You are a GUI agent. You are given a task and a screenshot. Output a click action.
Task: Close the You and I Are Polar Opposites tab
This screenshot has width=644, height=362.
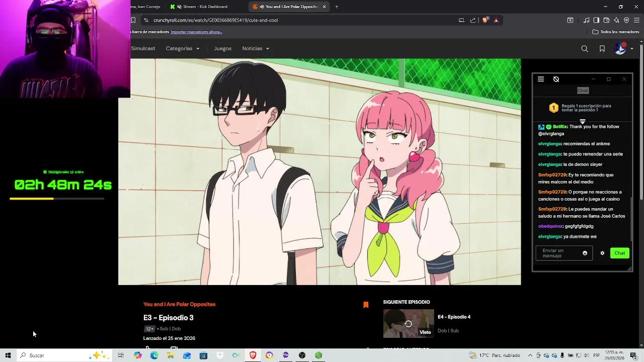coord(324,7)
